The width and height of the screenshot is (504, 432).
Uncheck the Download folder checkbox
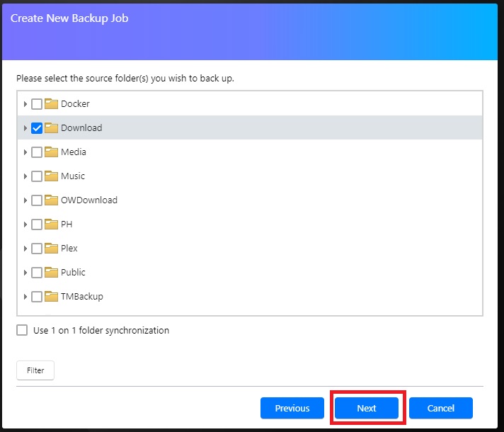(37, 128)
